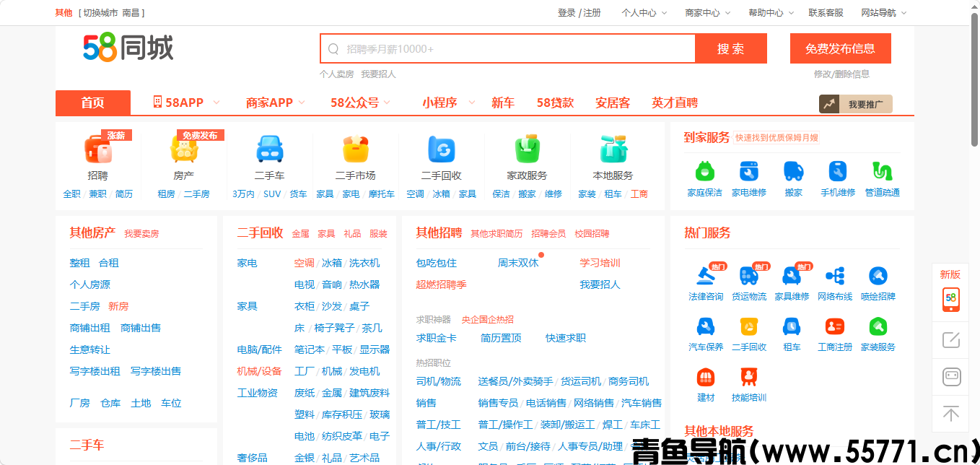This screenshot has height=465, width=980.
Task: Click the 我要推广 button
Action: [x=856, y=104]
